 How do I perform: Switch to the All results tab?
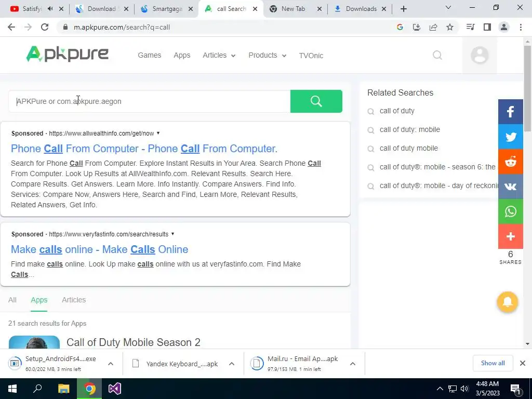[12, 300]
